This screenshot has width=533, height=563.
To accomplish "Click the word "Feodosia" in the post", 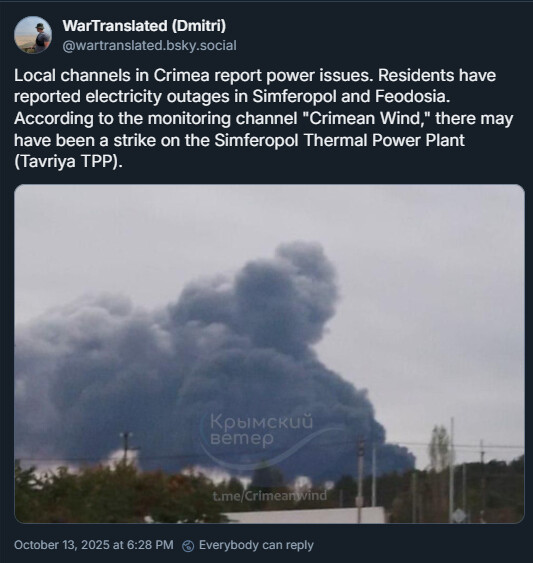I will coord(412,97).
